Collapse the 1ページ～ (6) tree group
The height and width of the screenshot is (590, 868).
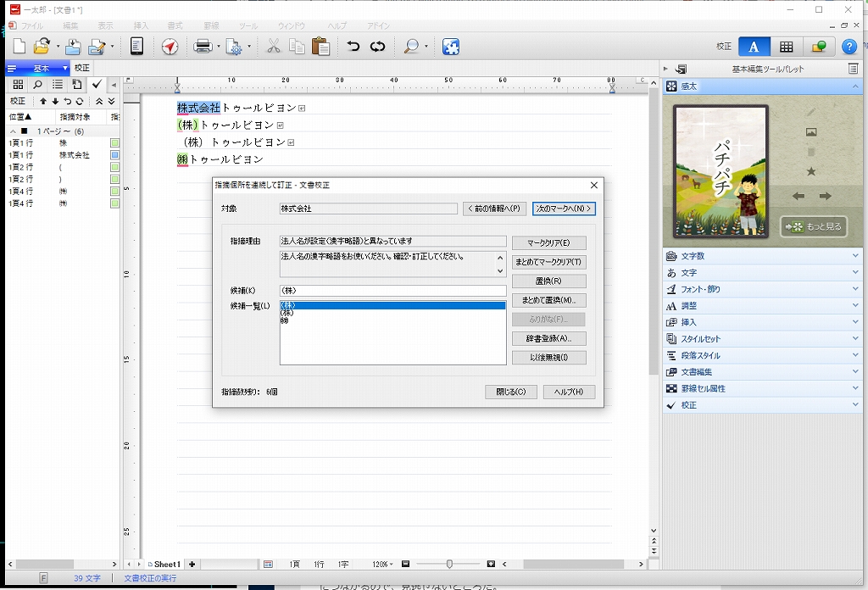(x=13, y=131)
